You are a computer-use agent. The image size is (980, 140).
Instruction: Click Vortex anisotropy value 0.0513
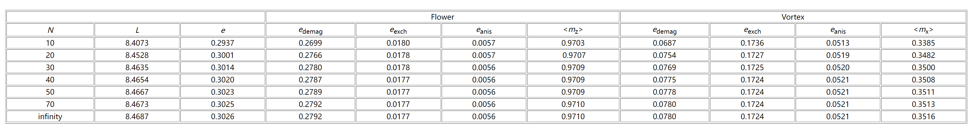(838, 43)
